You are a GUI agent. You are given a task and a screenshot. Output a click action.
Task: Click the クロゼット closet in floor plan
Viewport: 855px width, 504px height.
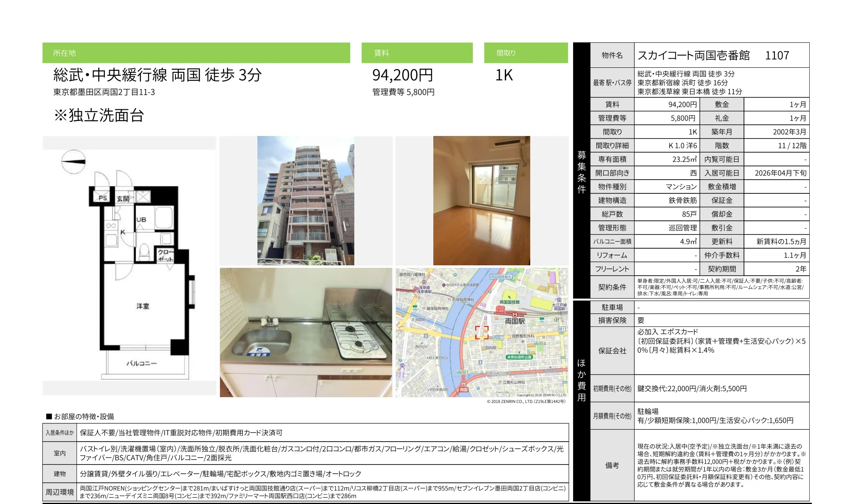165,255
